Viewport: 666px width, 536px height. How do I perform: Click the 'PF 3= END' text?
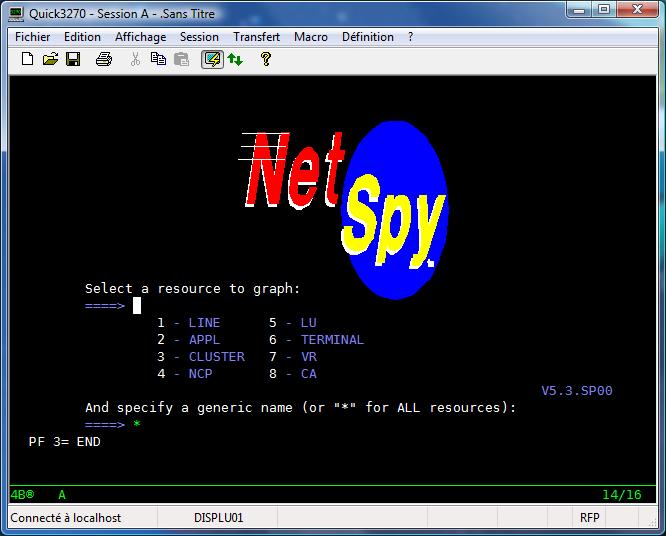(x=65, y=442)
